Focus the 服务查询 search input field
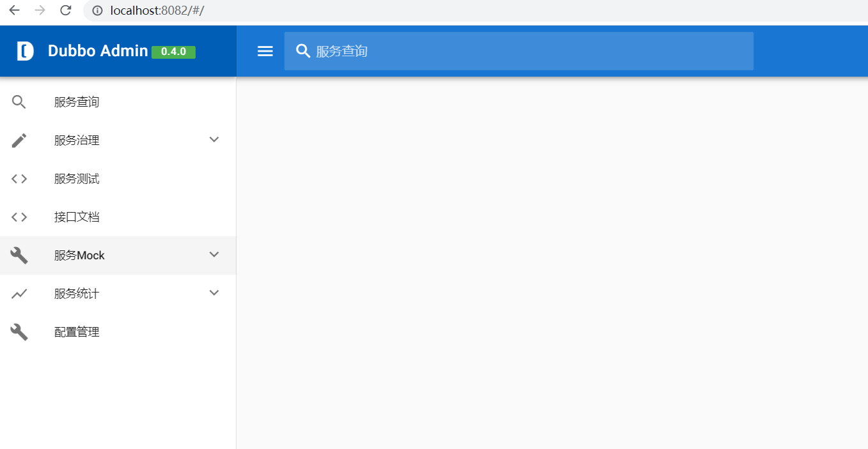This screenshot has height=449, width=868. click(519, 51)
